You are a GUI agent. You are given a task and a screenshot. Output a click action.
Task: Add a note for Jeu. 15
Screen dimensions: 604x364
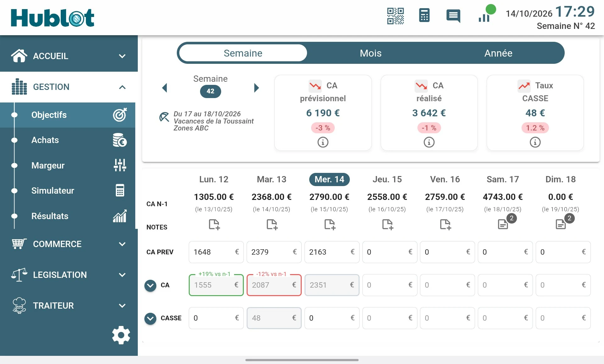tap(388, 224)
